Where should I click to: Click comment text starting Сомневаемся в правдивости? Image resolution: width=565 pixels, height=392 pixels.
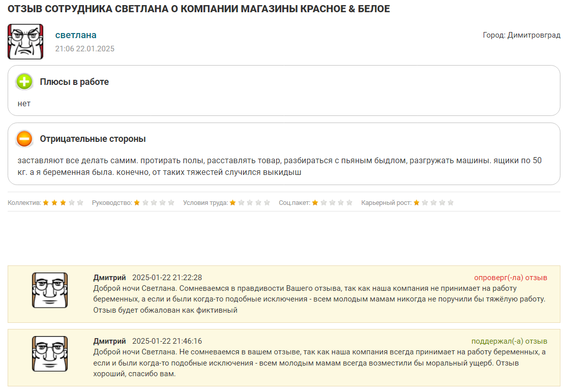click(319, 299)
